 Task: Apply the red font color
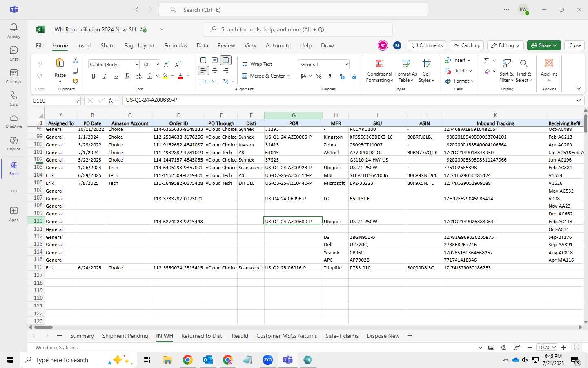pos(180,76)
